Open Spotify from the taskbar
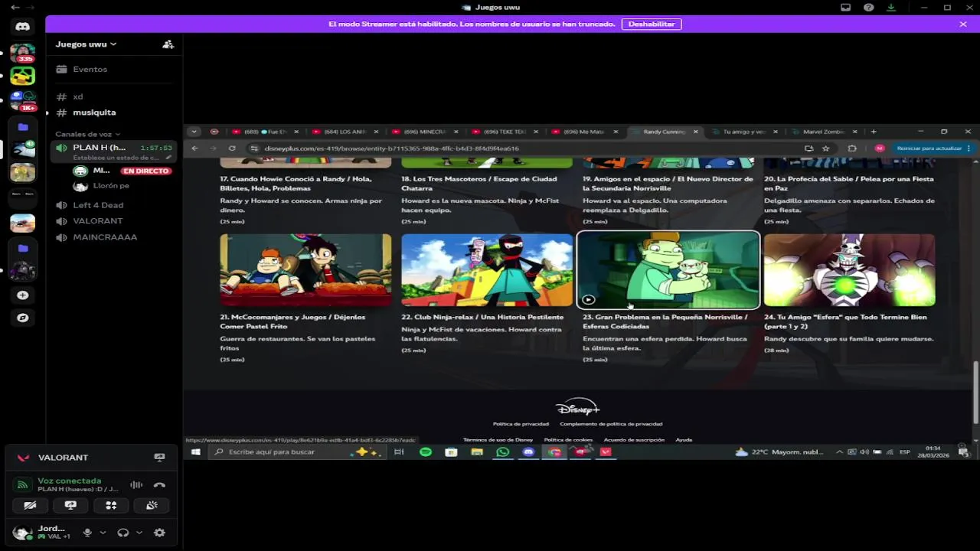This screenshot has width=980, height=551. coord(426,452)
